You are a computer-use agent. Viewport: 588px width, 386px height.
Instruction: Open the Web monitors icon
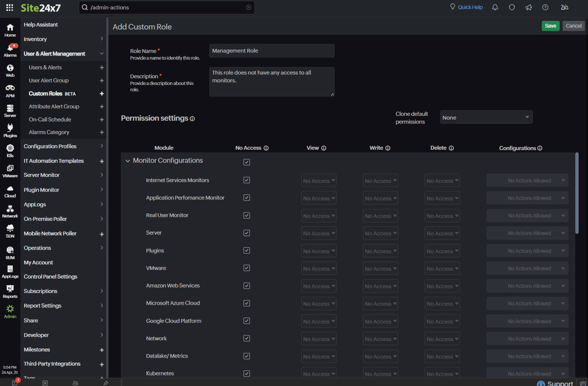pos(10,70)
